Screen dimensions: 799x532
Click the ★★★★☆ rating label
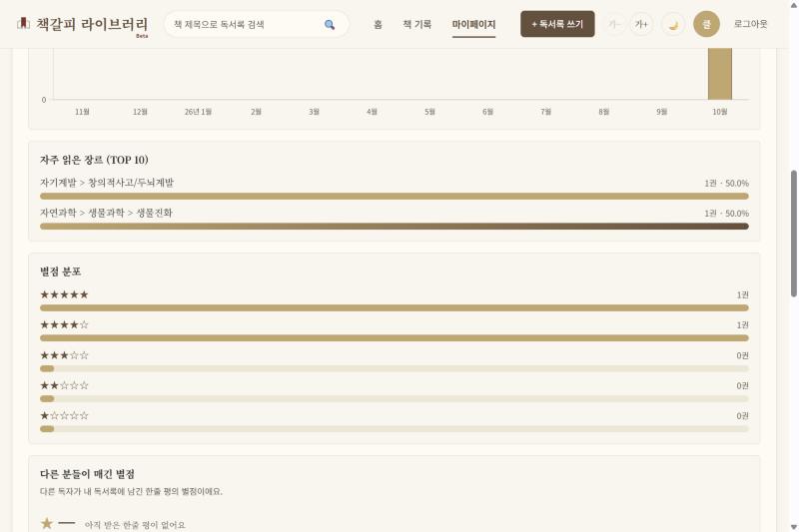64,324
